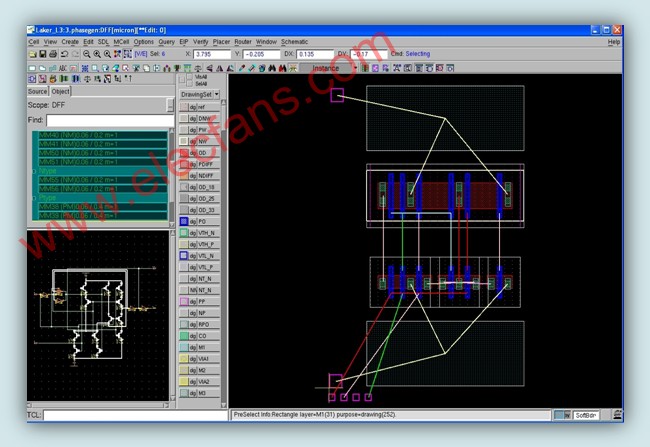The height and width of the screenshot is (447, 650).
Task: Click the Undo arrow icon
Action: pos(65,54)
